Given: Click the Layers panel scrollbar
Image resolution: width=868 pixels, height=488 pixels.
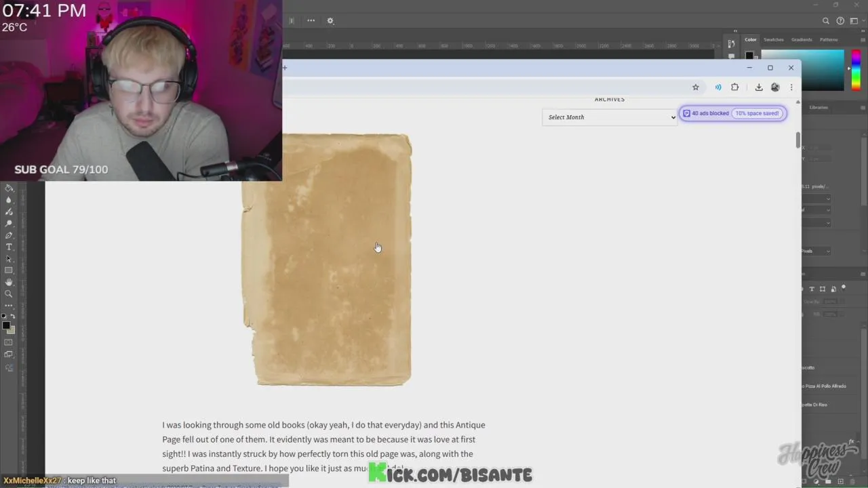Looking at the screenshot, I should (x=864, y=393).
